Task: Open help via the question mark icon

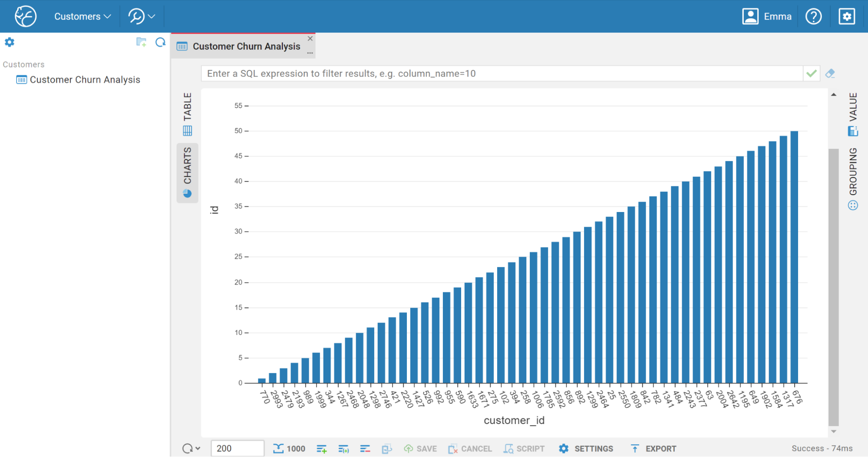Action: click(x=814, y=16)
